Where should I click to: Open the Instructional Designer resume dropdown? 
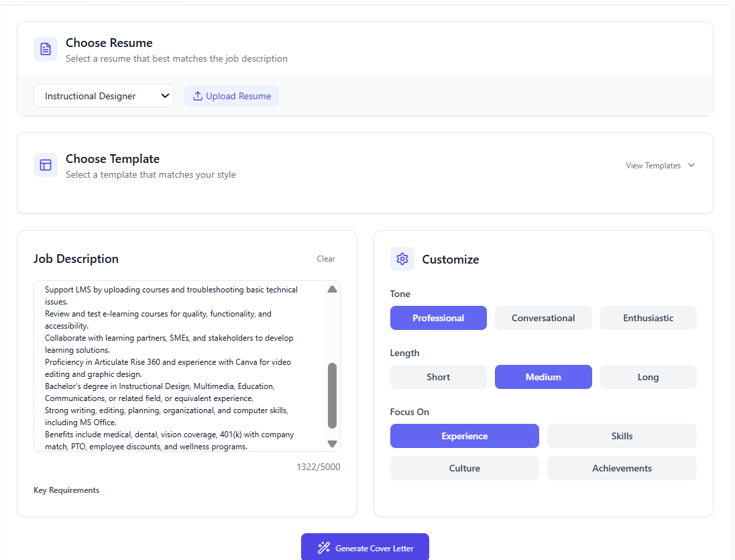pyautogui.click(x=103, y=95)
